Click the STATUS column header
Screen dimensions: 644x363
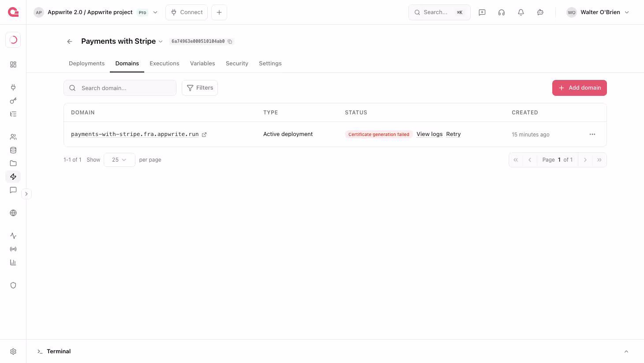356,113
